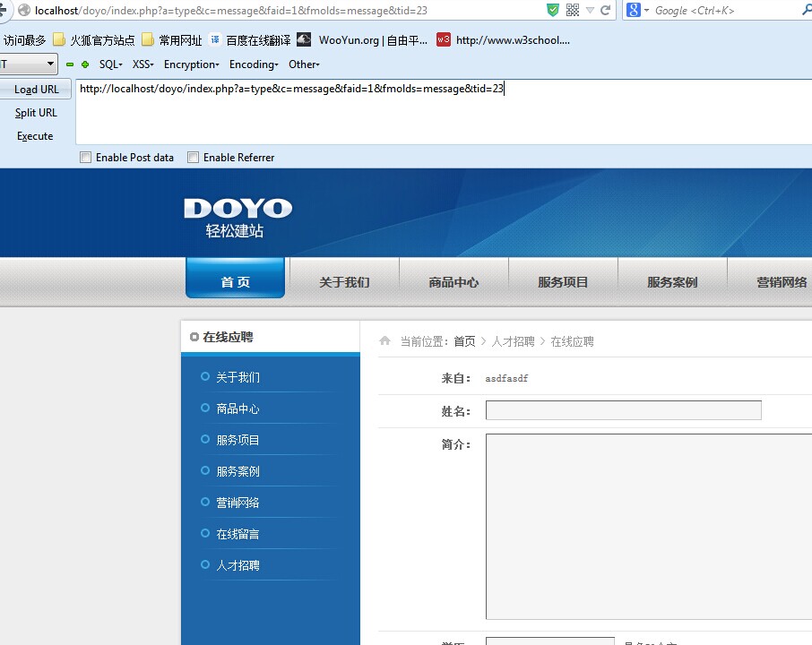Image resolution: width=812 pixels, height=645 pixels.
Task: Select the 关于我们 navigation tab
Action: coord(344,282)
